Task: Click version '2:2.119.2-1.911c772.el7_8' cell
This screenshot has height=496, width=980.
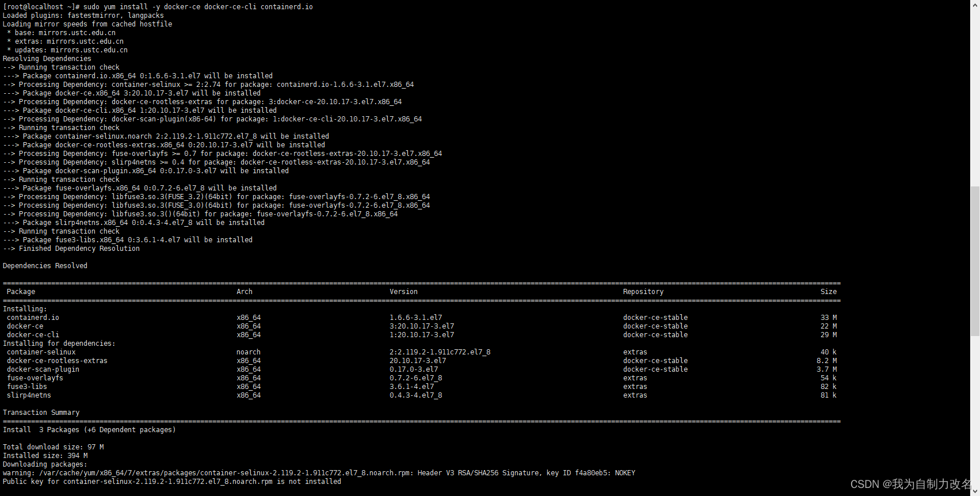Action: [440, 352]
